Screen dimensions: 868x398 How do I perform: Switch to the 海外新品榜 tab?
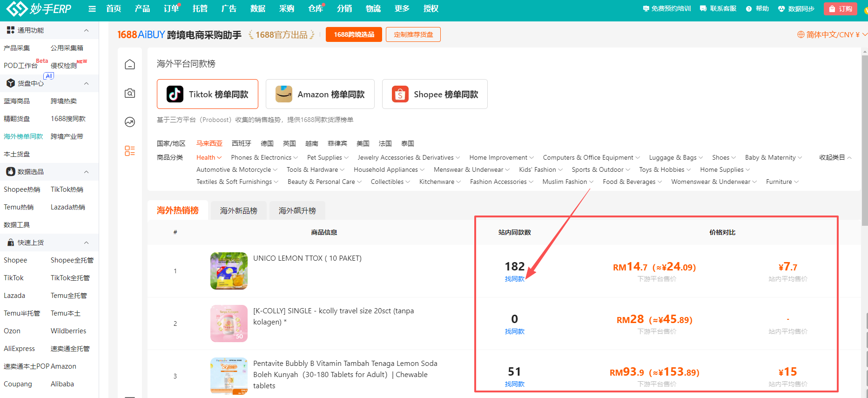238,210
